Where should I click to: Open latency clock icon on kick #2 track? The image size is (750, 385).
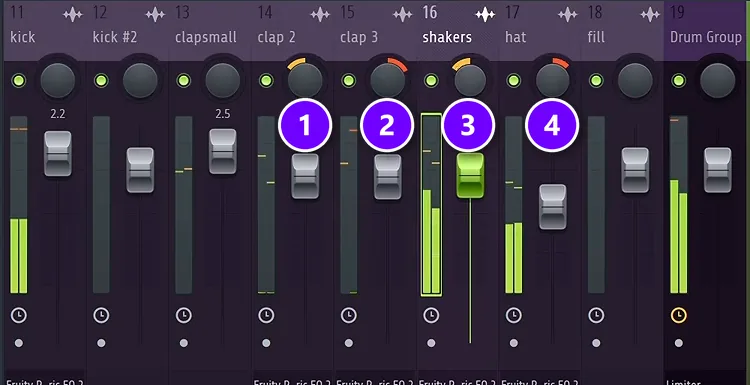tap(101, 315)
